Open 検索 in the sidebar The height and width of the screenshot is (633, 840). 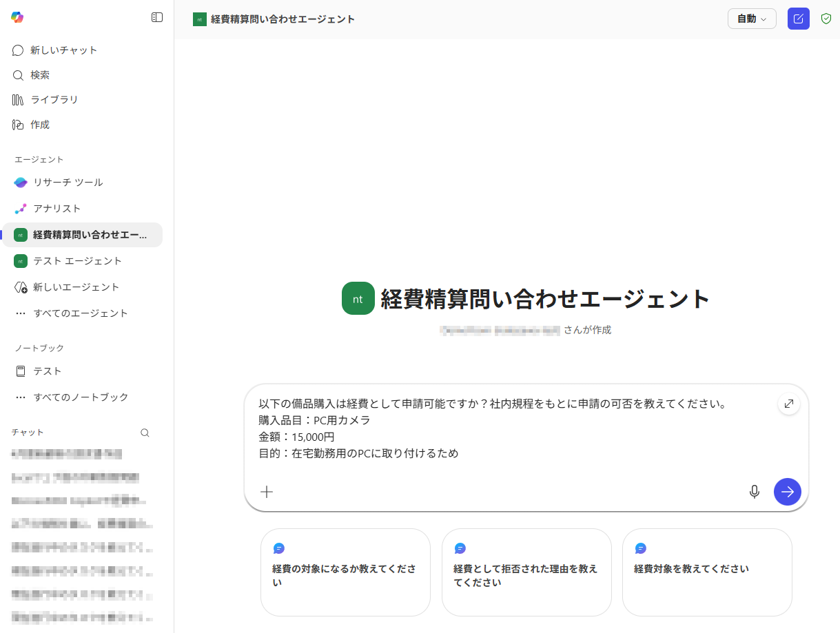[x=40, y=75]
